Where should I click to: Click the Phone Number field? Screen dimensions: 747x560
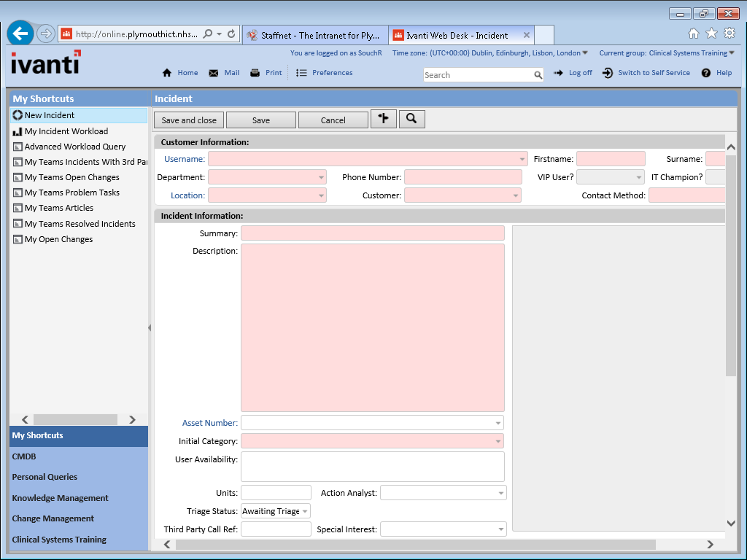(463, 177)
